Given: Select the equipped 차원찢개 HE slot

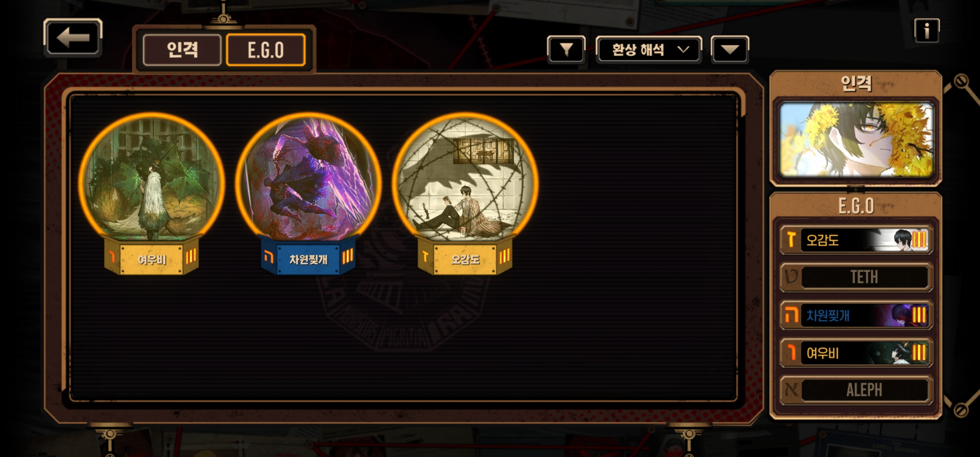Looking at the screenshot, I should pyautogui.click(x=856, y=315).
